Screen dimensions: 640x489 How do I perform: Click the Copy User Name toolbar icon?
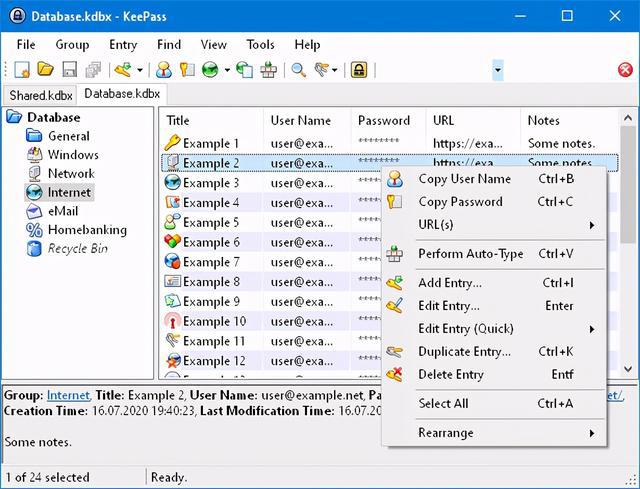tap(164, 70)
